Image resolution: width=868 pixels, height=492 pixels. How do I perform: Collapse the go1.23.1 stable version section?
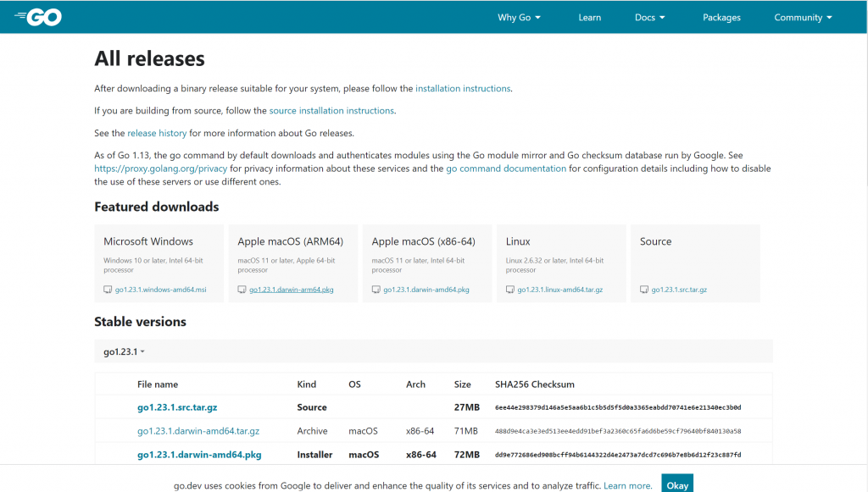point(124,351)
